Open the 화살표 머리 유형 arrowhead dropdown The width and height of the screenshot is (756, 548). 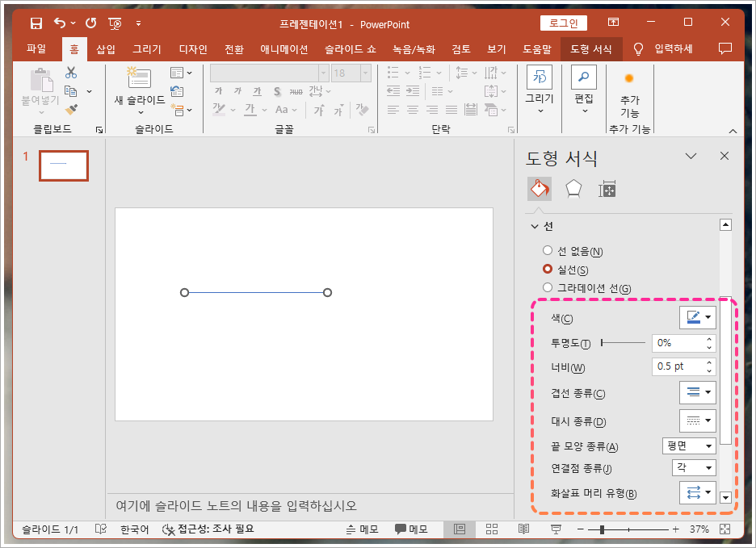(x=698, y=492)
